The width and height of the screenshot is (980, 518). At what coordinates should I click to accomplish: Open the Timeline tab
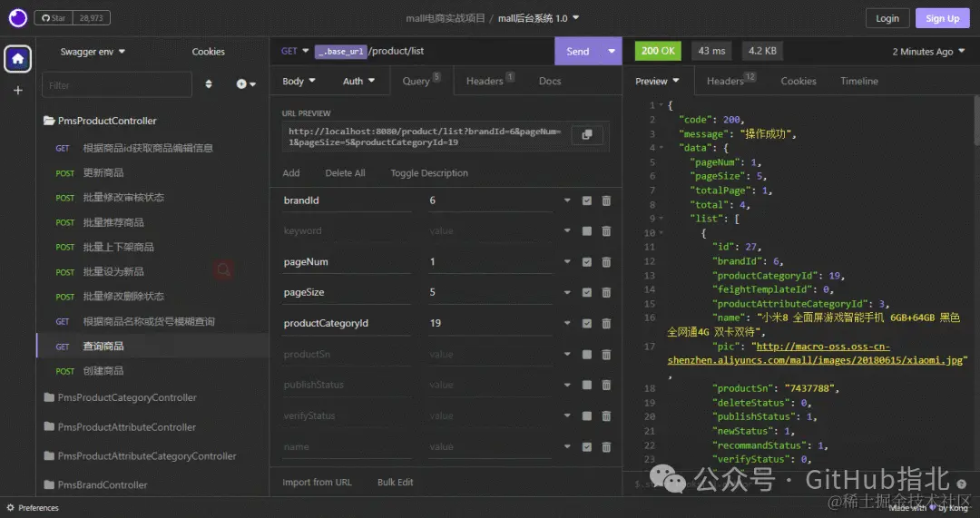(858, 82)
